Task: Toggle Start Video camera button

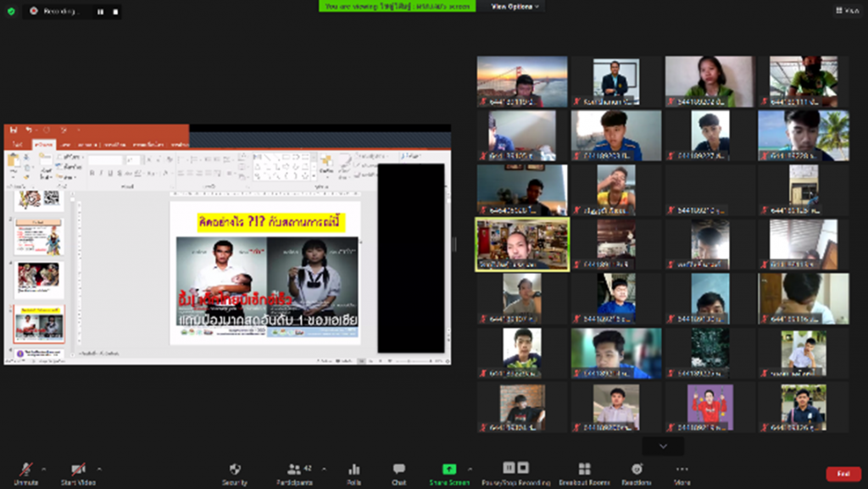Action: click(78, 472)
